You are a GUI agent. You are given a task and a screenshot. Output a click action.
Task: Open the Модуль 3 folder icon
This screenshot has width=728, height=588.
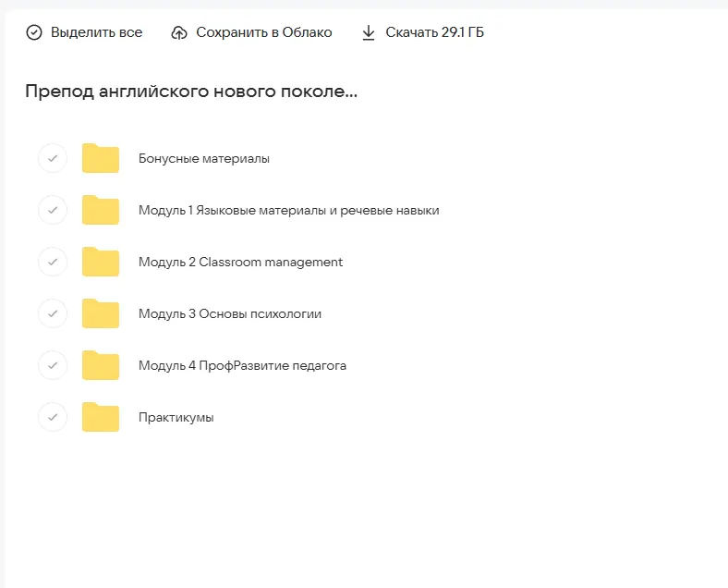coord(101,314)
